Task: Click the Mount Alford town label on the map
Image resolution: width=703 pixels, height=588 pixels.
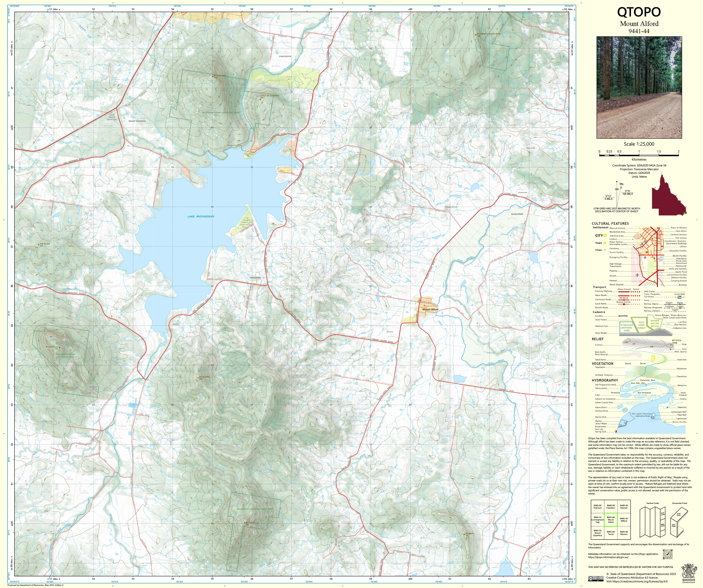Action: [x=430, y=310]
